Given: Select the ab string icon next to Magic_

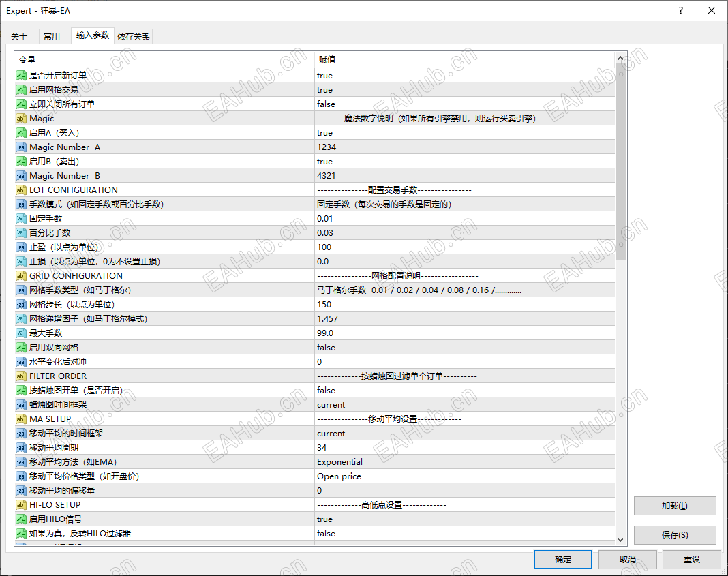Looking at the screenshot, I should pos(21,118).
